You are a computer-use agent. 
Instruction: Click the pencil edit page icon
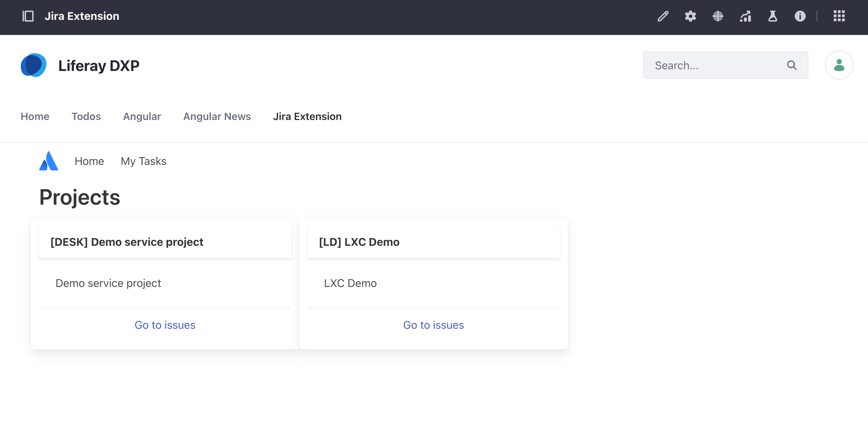(x=663, y=16)
